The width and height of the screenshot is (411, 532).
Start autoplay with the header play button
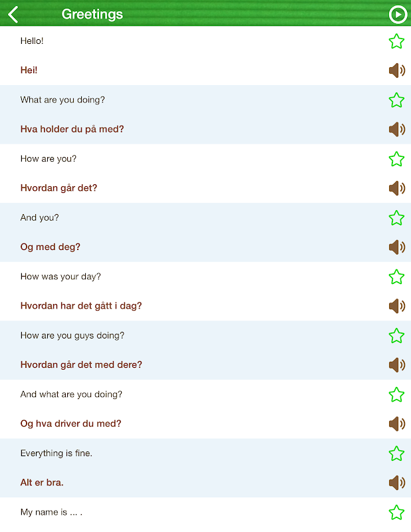pos(398,15)
